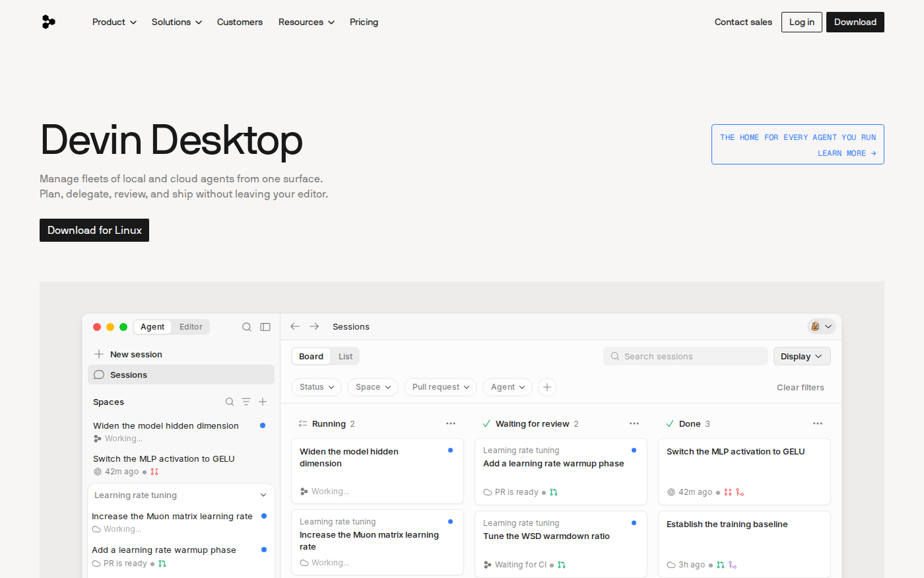Screen dimensions: 924x578
Task: Click Learn More in the agent banner
Action: (x=847, y=153)
